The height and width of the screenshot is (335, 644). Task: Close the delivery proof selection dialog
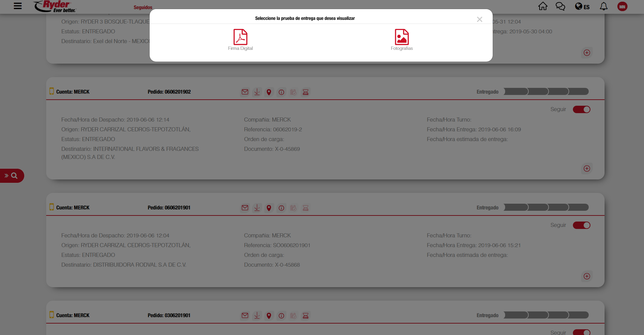479,20
